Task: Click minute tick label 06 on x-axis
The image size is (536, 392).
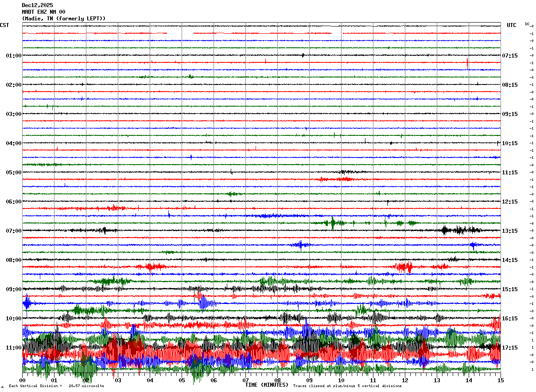Action: (214, 380)
